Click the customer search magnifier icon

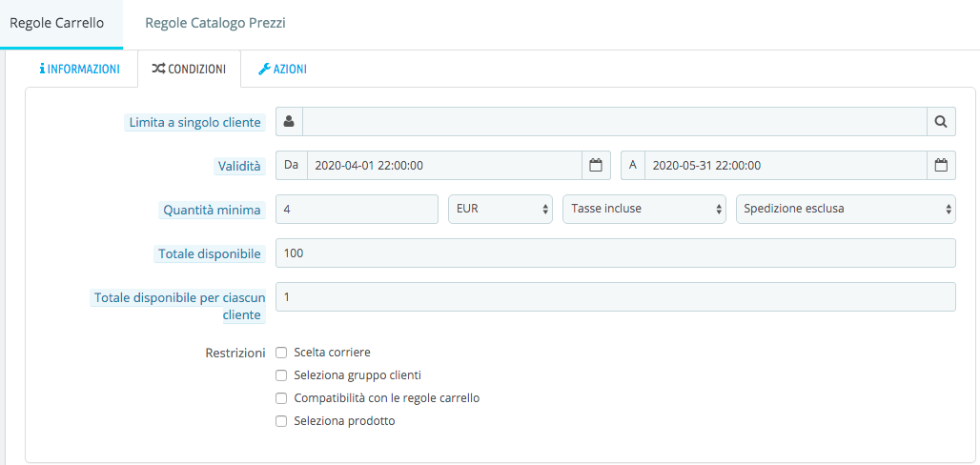click(x=941, y=122)
